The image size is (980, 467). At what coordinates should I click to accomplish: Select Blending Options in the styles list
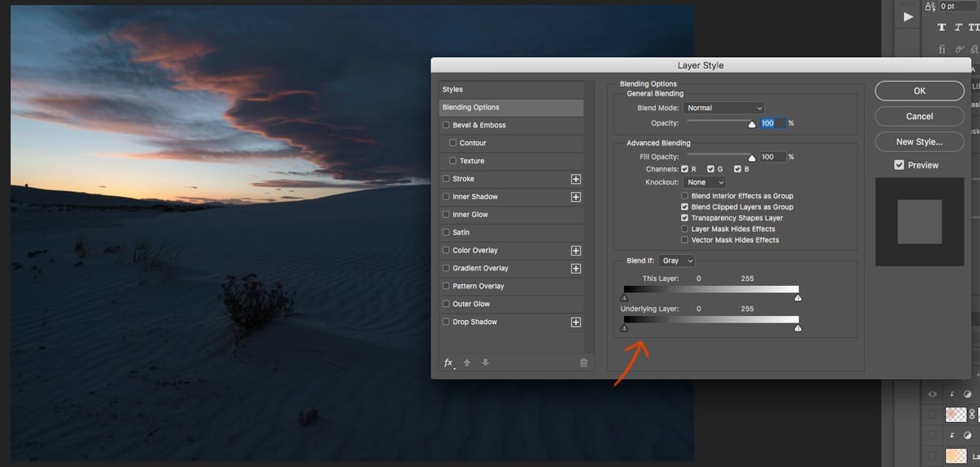511,108
